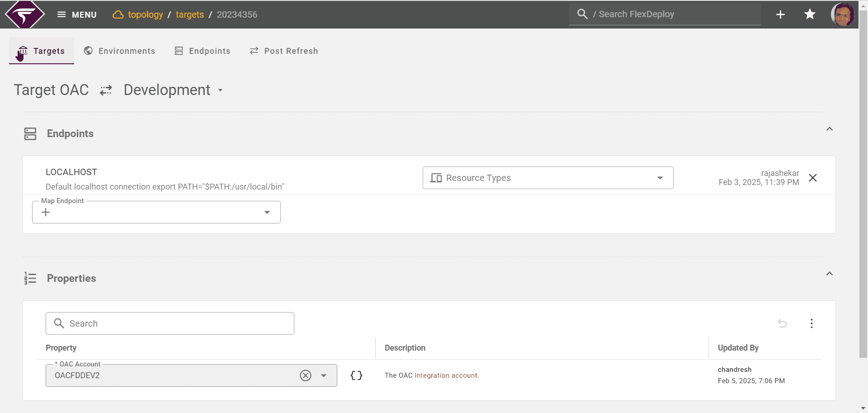Click the undo revert icon in Properties
This screenshot has height=413, width=868.
[783, 323]
